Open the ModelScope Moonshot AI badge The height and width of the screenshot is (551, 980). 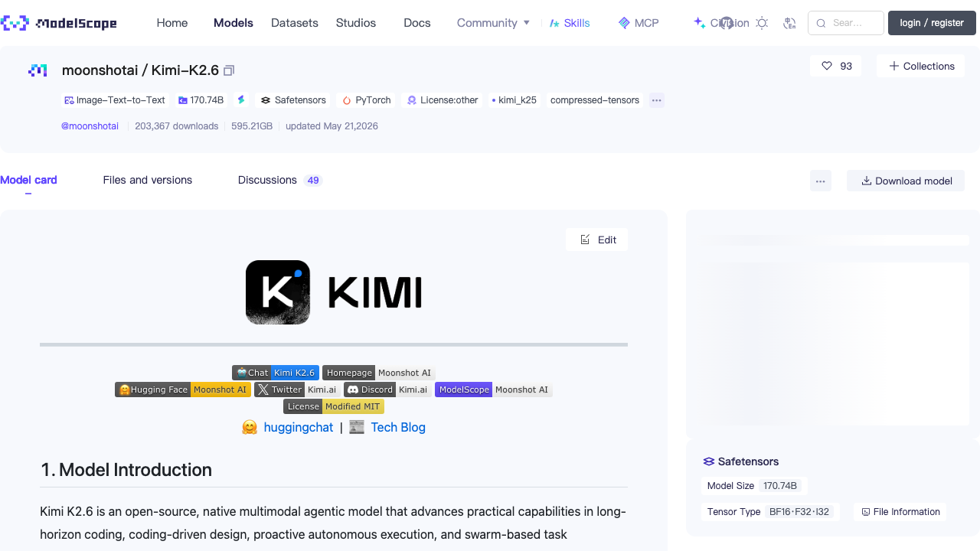coord(494,390)
